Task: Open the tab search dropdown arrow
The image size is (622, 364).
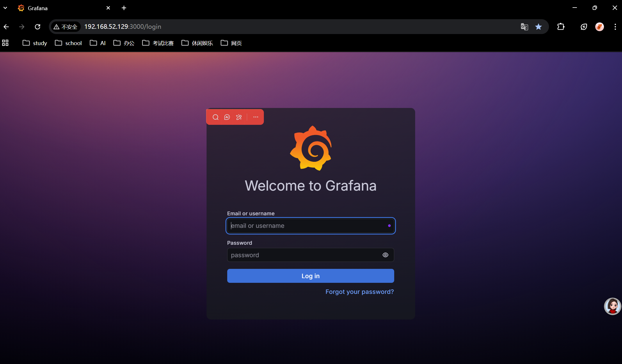Action: (x=5, y=8)
